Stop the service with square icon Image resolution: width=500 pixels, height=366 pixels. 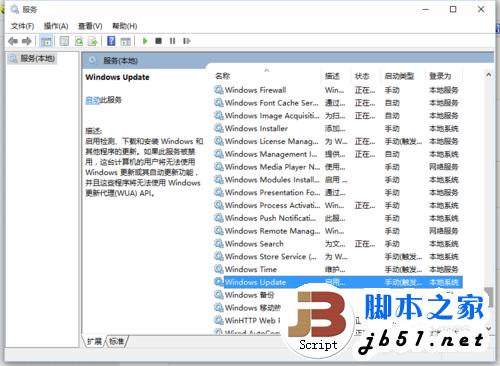click(159, 41)
